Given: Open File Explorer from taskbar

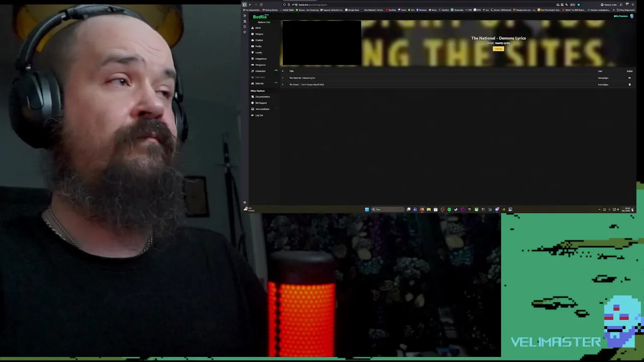Looking at the screenshot, I should [x=429, y=209].
